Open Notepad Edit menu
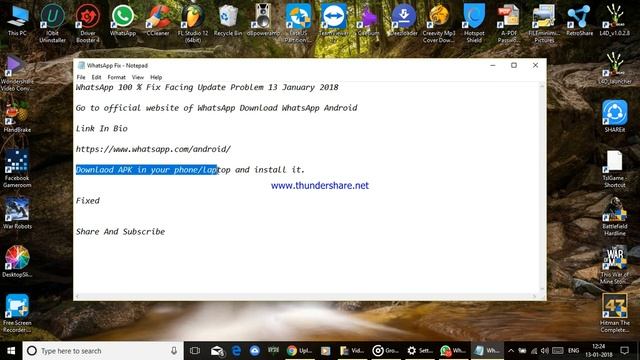The height and width of the screenshot is (360, 640). click(x=96, y=77)
